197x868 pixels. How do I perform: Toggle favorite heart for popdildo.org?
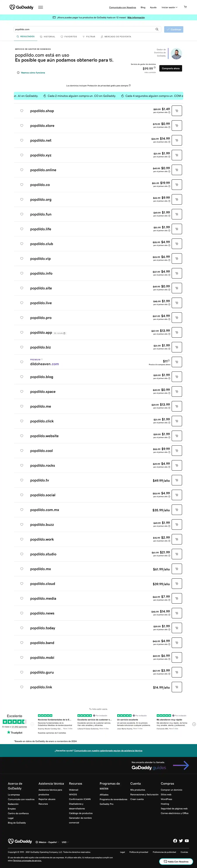coord(21,199)
